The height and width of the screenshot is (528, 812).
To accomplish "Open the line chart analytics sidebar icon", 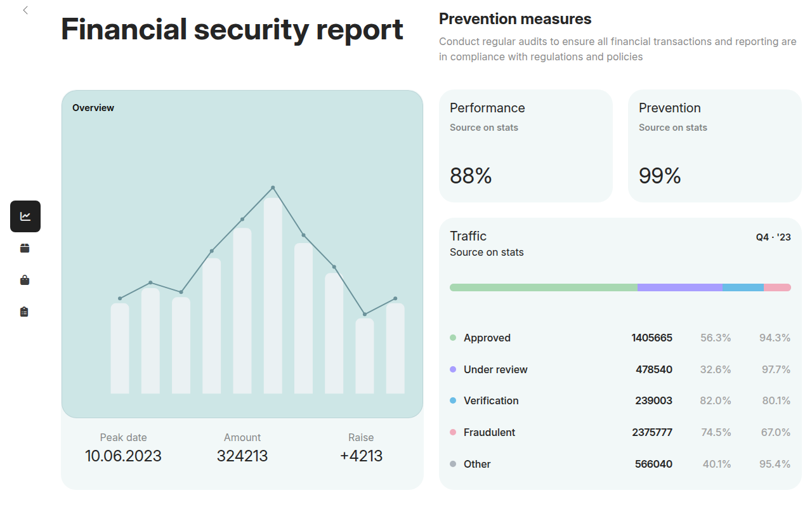I will [x=25, y=216].
